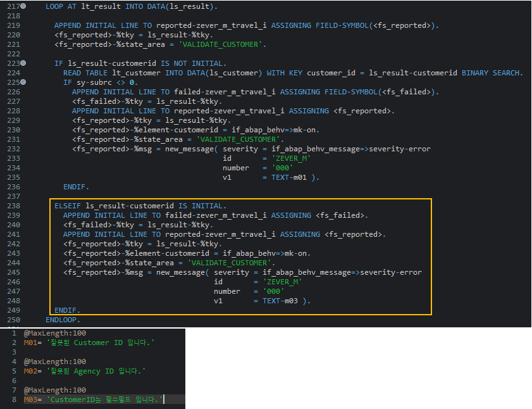Screen dimensions: 532x409
Task: Click severity-error on line 245
Action: pos(391,272)
